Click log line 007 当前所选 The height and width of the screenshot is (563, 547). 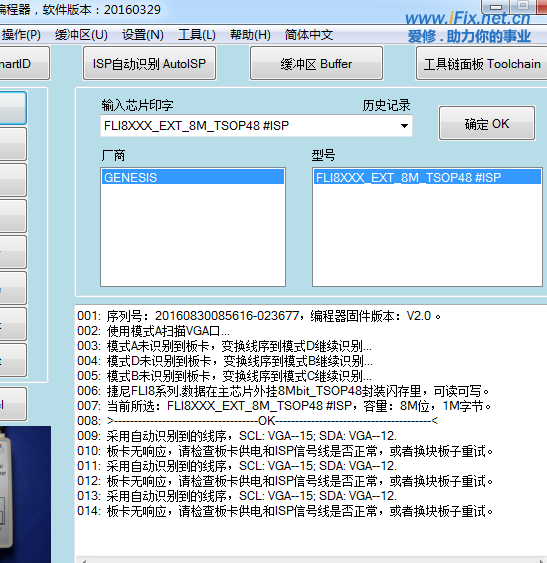tap(284, 406)
